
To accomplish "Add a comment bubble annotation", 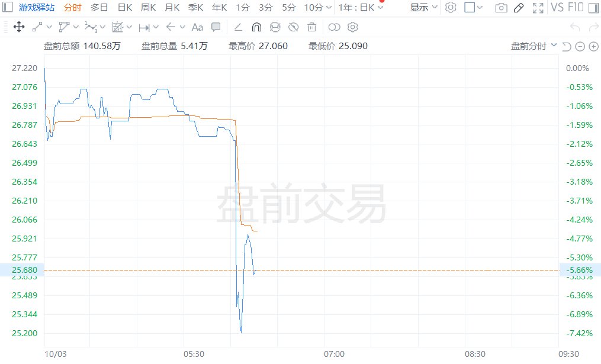I will pyautogui.click(x=216, y=27).
